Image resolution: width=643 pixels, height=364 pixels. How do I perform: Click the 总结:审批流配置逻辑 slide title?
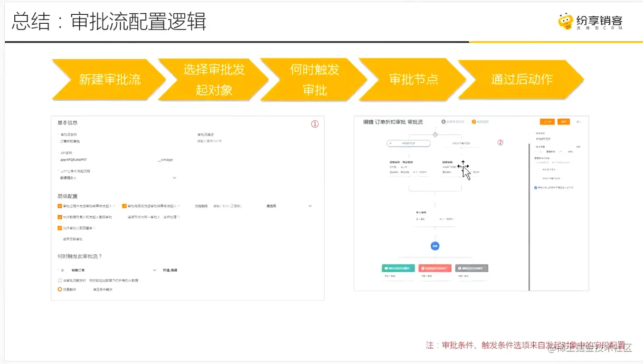click(x=109, y=22)
